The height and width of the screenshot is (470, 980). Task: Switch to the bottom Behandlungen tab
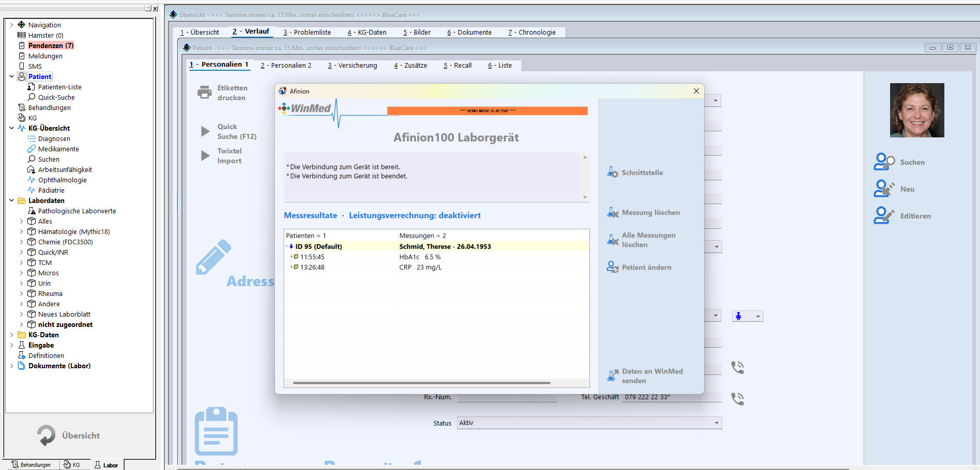click(x=31, y=465)
